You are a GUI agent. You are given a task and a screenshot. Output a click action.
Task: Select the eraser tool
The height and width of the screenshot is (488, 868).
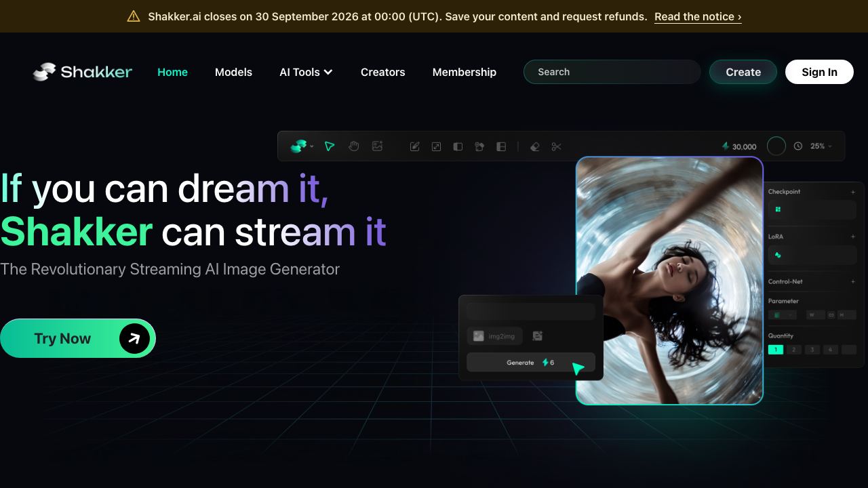coord(535,146)
